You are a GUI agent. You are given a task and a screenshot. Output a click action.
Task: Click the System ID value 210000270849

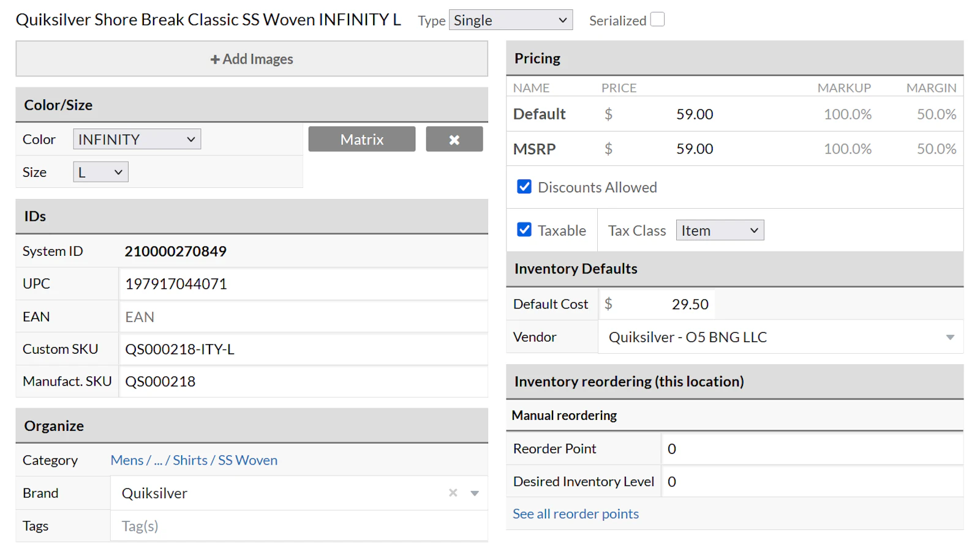(x=176, y=252)
